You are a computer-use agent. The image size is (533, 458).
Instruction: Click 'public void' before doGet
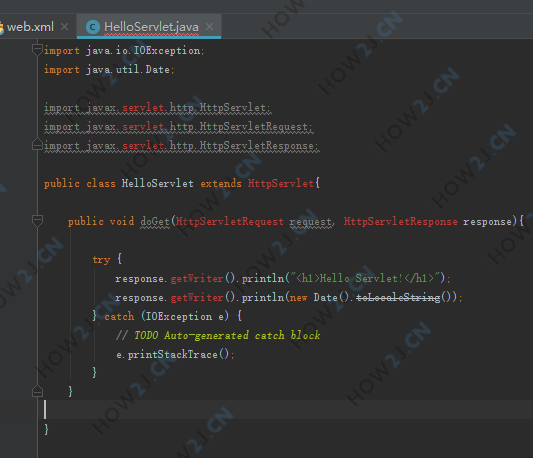pos(101,222)
